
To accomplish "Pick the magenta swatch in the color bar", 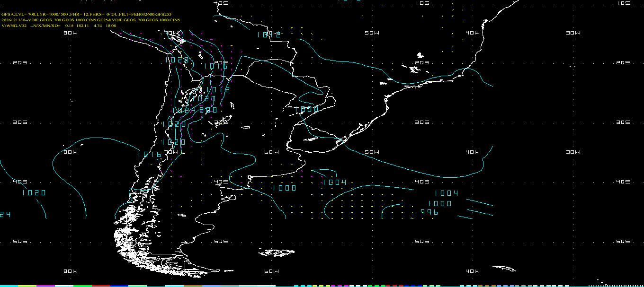I will 46,286.
